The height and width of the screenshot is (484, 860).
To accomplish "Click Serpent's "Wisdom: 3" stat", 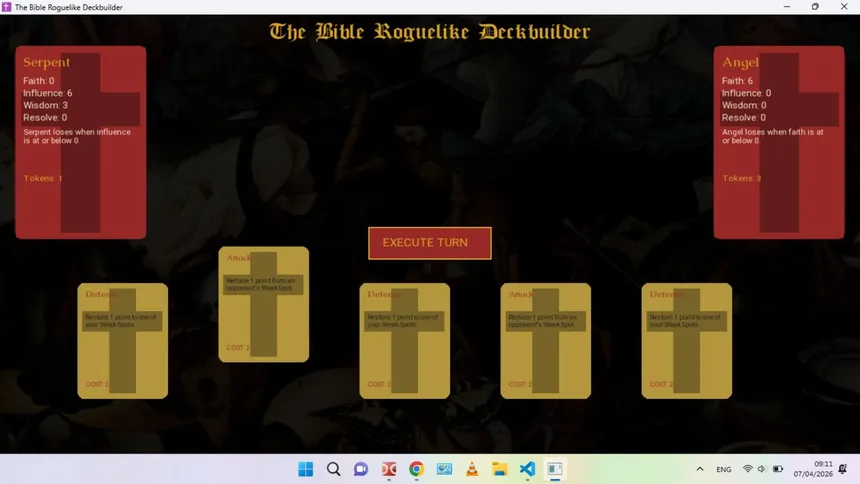I will (x=45, y=105).
